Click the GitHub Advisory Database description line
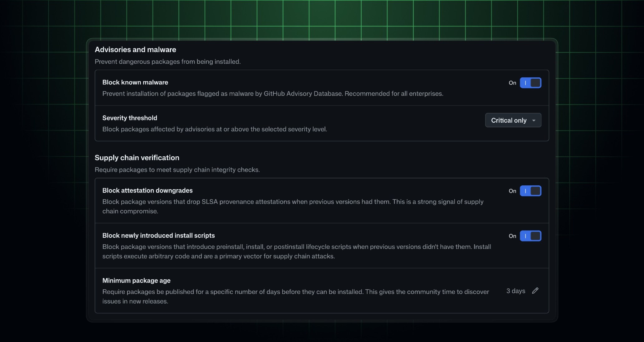This screenshot has width=644, height=342. coord(273,94)
